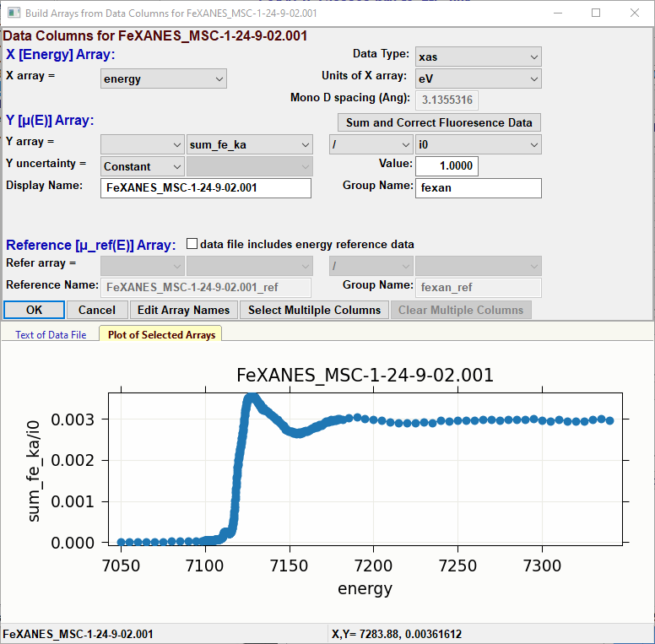Expand the Data Type xas dropdown

[478, 57]
